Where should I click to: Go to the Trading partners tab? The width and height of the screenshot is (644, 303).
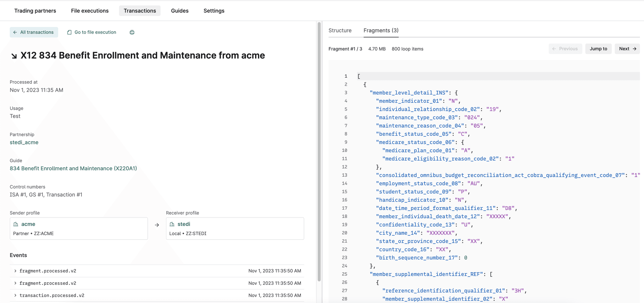click(35, 10)
